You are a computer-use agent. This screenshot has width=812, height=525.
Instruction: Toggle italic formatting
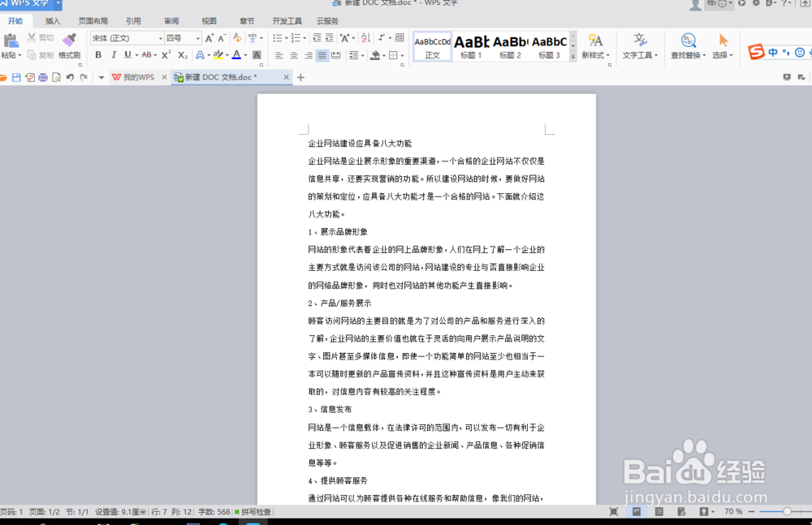click(114, 54)
